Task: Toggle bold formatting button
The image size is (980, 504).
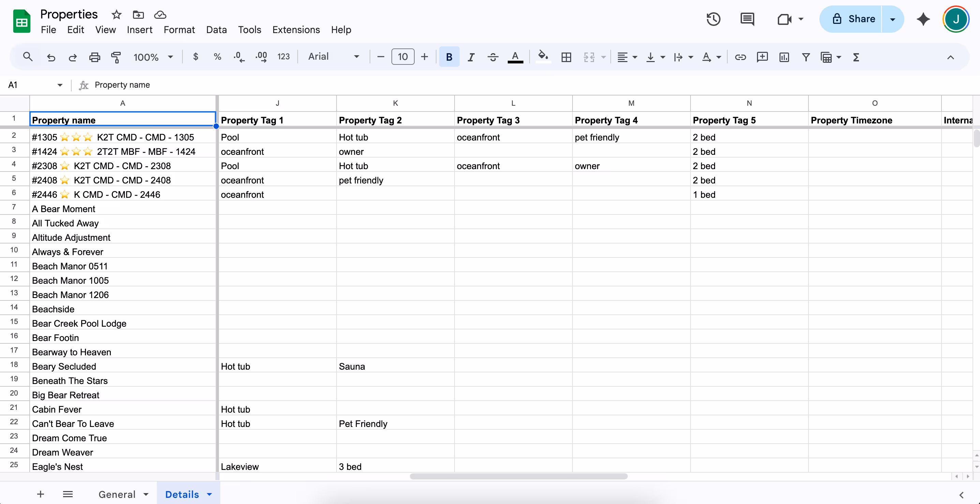Action: 449,57
